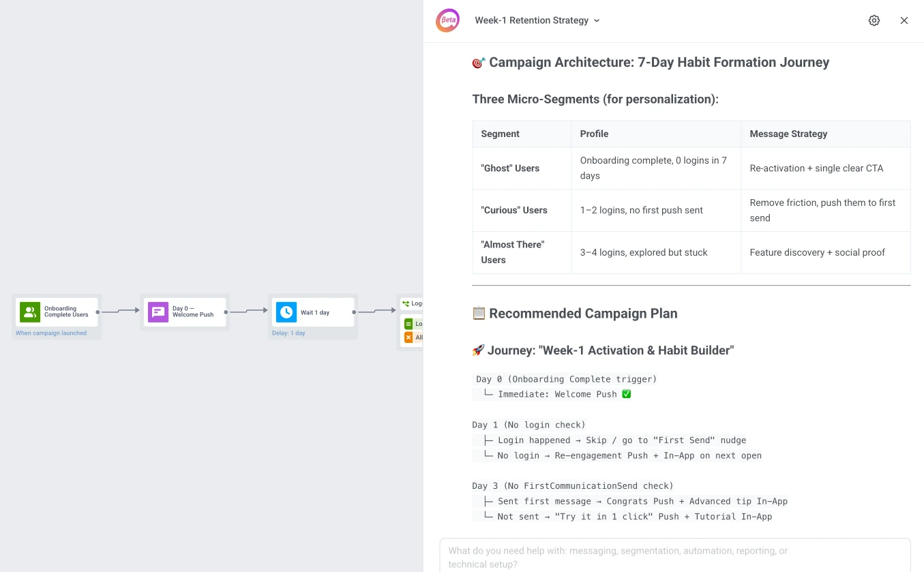Click the Delay: 1 day label
Viewport: 924px width, 572px height.
click(288, 332)
